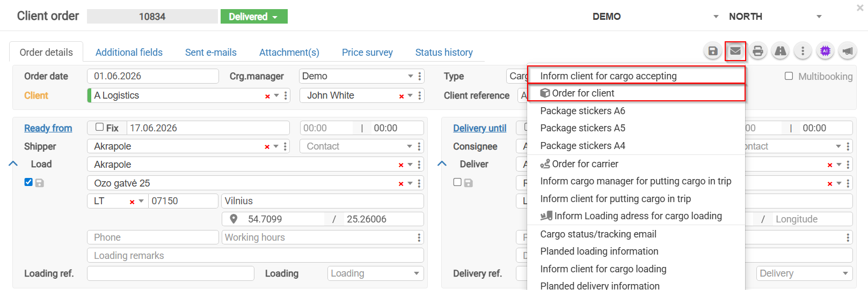Uncheck the Load address checkbox
Screen dimensions: 868x290
pyautogui.click(x=28, y=182)
